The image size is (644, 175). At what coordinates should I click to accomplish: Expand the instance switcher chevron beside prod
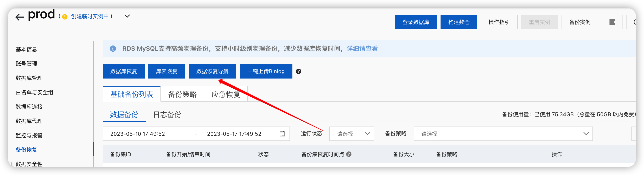(127, 16)
